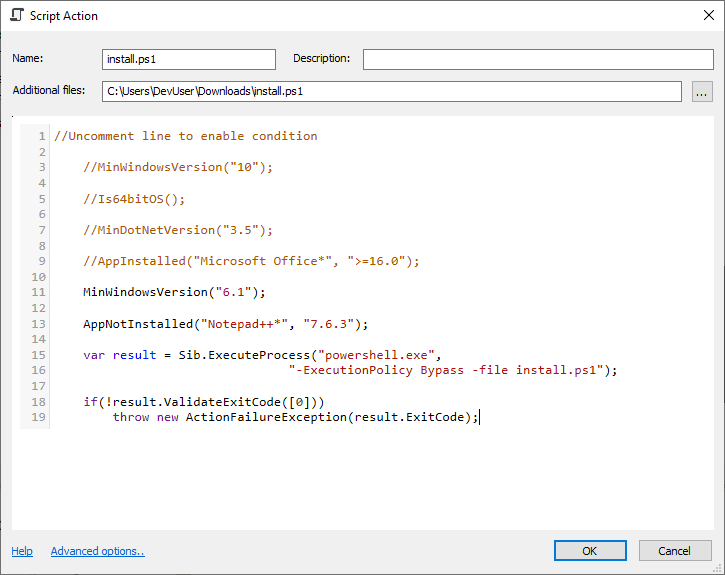Click line number 1 in gutter
Viewport: 725px width, 575px height.
(x=42, y=136)
